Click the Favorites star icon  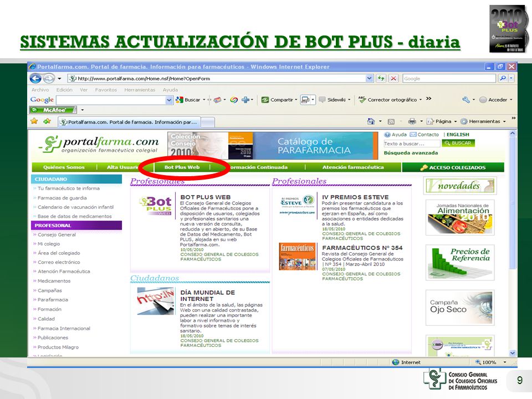[34, 121]
